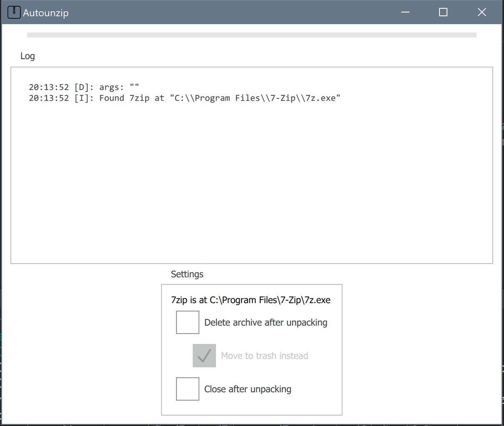Toggle the Move to trash instead checkbox

point(204,356)
